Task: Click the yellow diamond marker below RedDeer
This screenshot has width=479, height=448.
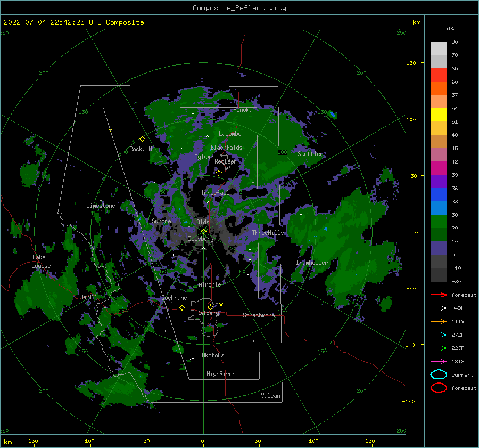Action: coord(219,173)
